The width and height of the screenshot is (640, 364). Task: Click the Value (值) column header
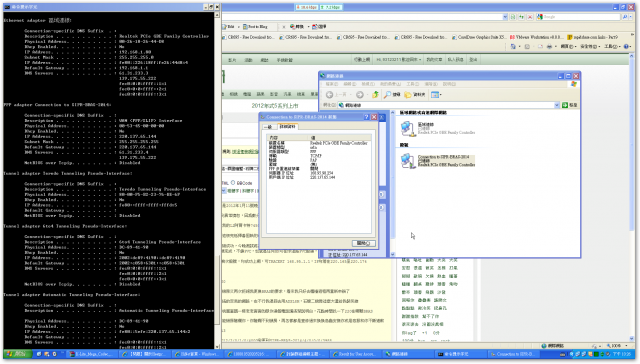coord(340,138)
